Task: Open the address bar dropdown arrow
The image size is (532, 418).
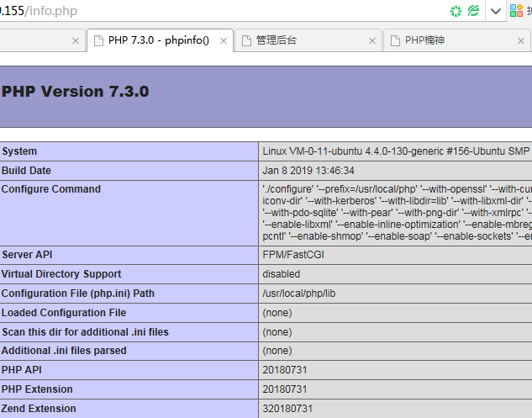Action: coord(496,11)
